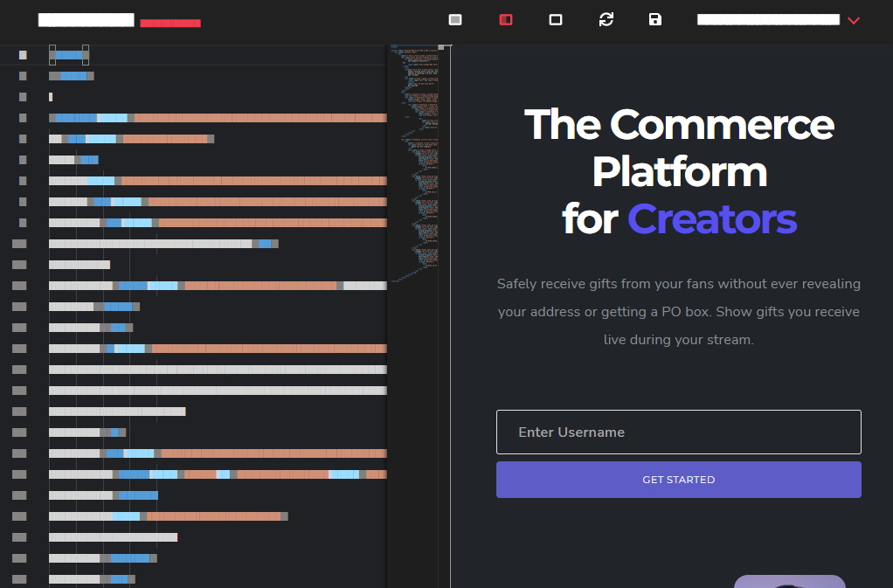Click the red label beside project title
The image size is (893, 588).
coord(170,23)
